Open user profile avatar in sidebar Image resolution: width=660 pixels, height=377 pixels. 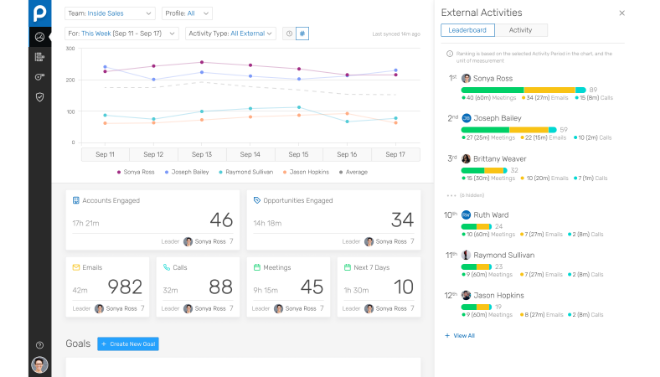coord(40,365)
